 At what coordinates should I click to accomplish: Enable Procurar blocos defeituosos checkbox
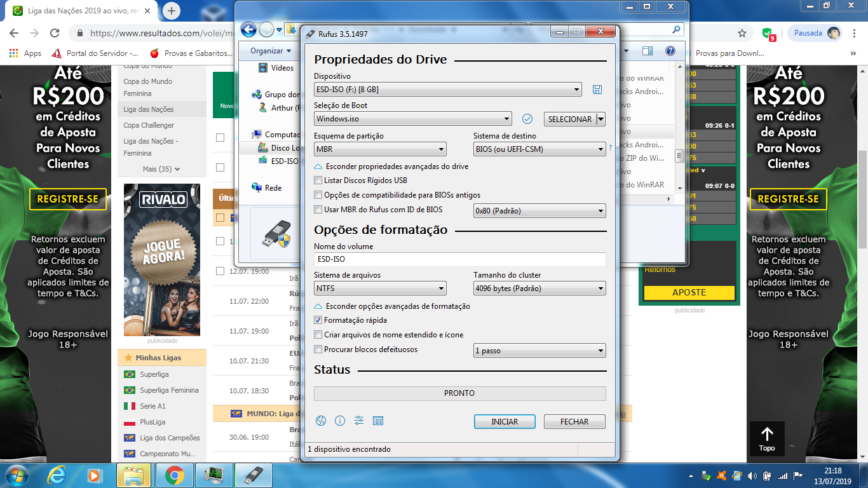click(318, 349)
